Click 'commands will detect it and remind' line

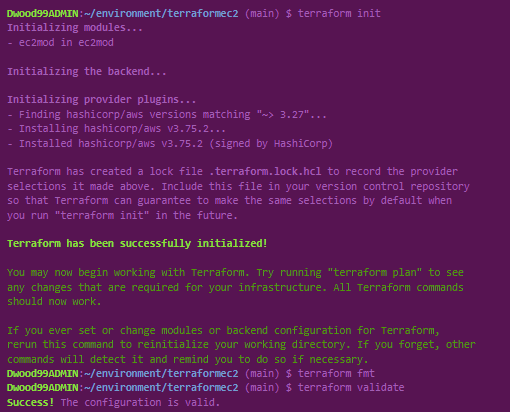point(188,359)
